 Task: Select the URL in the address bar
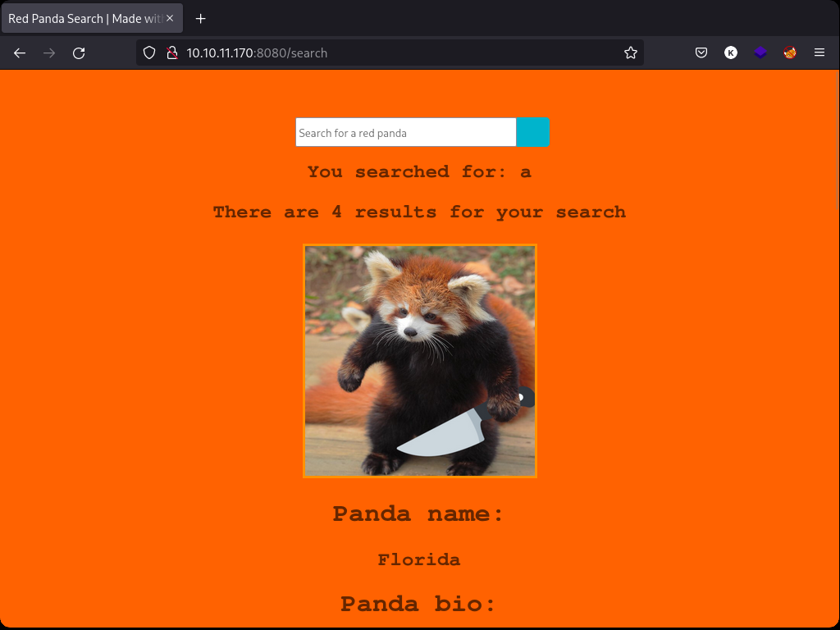tap(328, 52)
